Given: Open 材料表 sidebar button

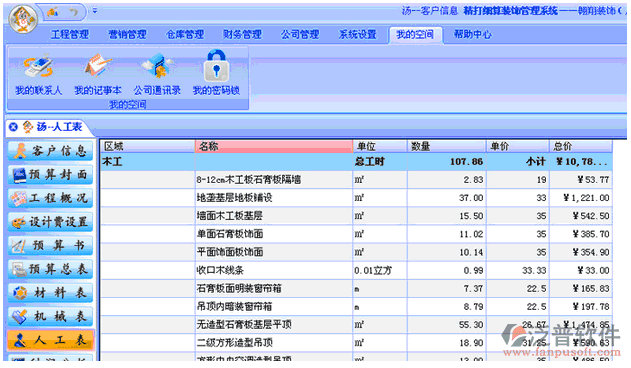Looking at the screenshot, I should pyautogui.click(x=50, y=293).
